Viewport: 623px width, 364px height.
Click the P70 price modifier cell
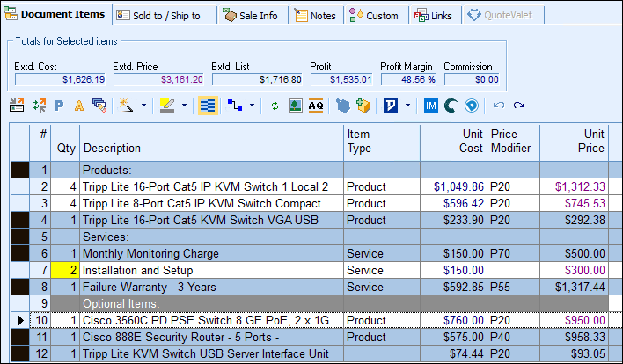(x=513, y=253)
